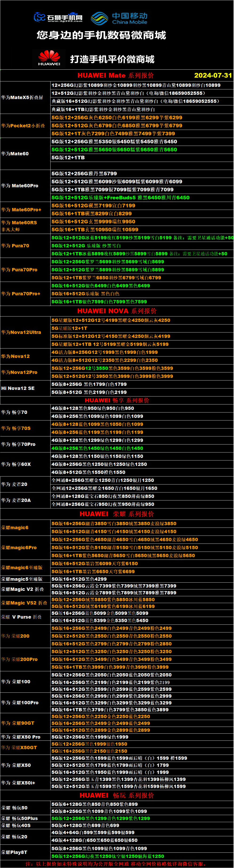234x868 pixels.
Task: Click the "HUAWEI 畅享 系列报价" section header
Action: coord(117,400)
